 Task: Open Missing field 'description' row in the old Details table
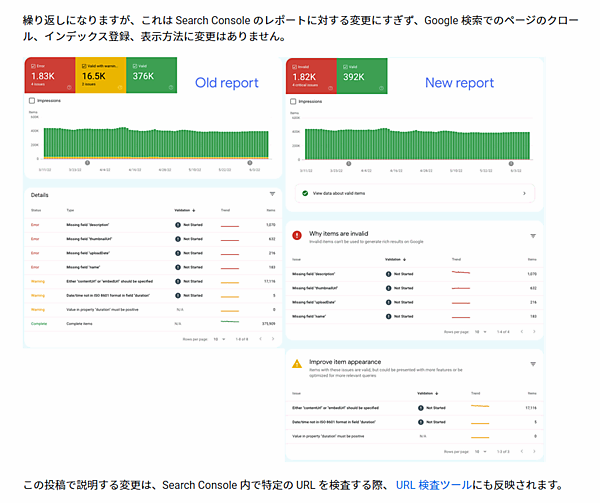[x=153, y=225]
